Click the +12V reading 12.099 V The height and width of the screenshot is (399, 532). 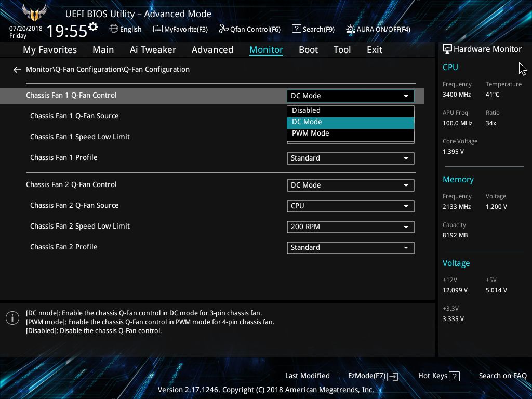[455, 290]
